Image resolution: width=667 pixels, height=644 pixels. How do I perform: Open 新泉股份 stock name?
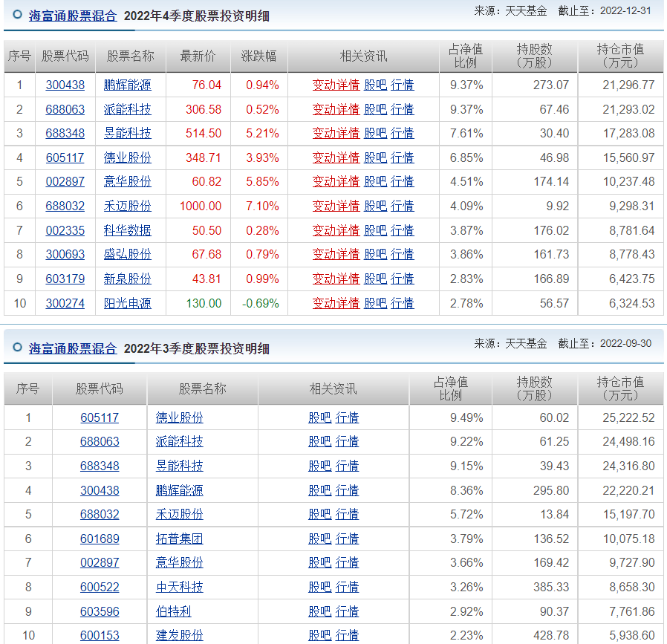[x=128, y=279]
